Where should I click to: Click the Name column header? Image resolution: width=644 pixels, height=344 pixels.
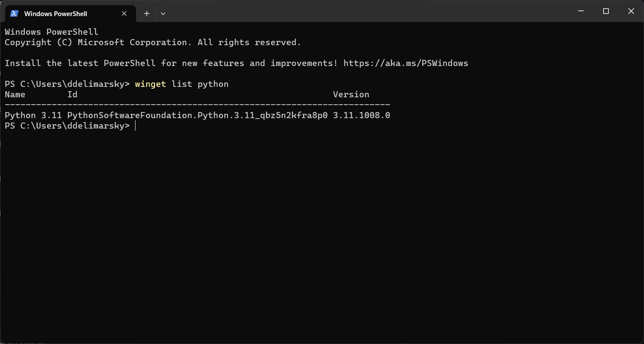[x=15, y=94]
